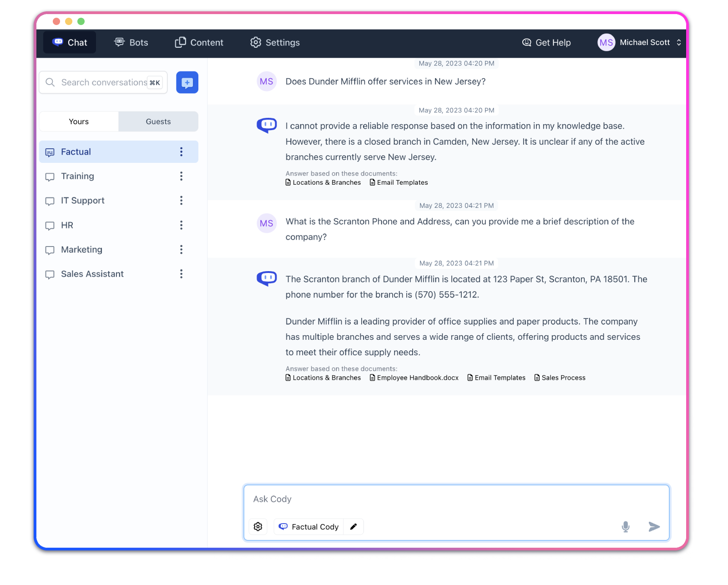Go to the Settings tab
Viewport: 728px width, 585px height.
tap(275, 42)
